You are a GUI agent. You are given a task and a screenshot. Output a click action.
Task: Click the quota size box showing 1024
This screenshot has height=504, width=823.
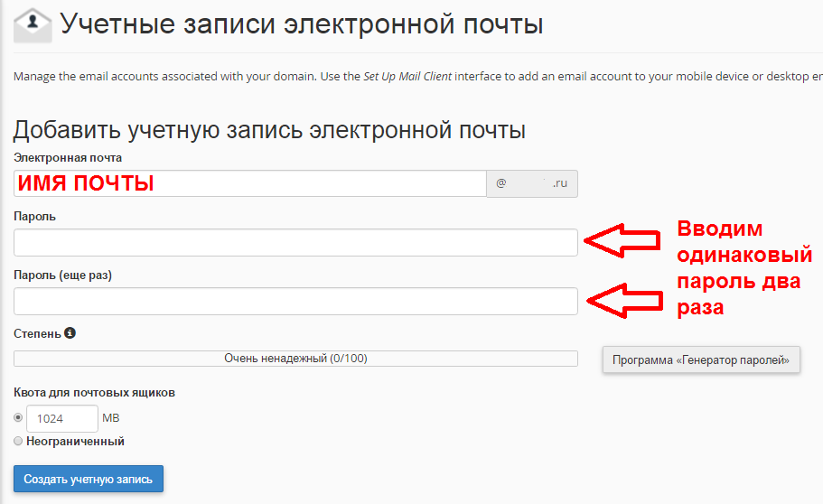pyautogui.click(x=62, y=419)
